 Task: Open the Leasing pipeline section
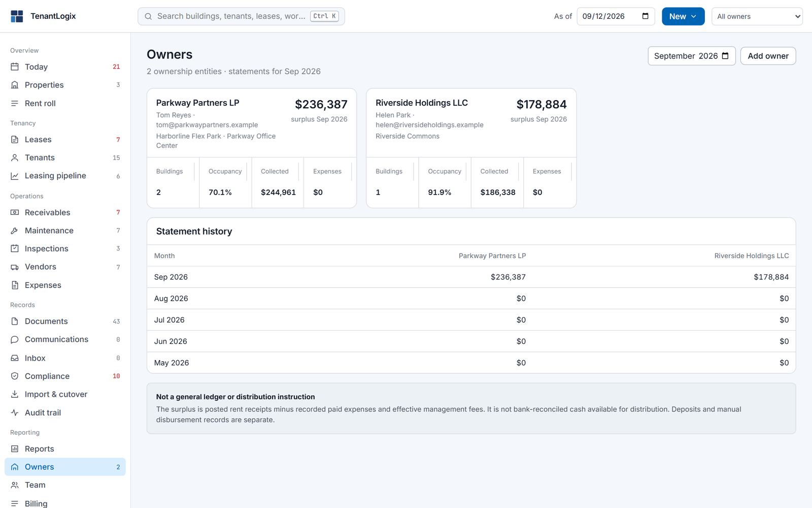(x=65, y=176)
